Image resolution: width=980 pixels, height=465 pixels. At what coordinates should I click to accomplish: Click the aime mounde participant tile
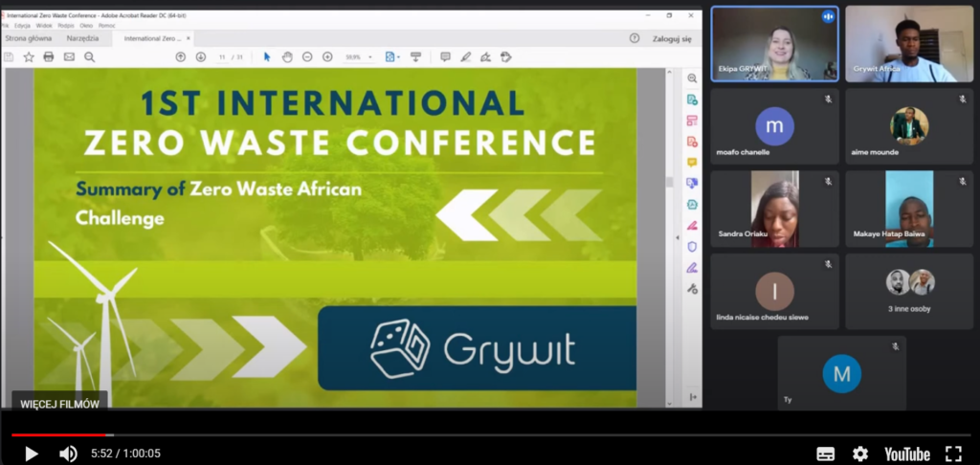coord(909,126)
